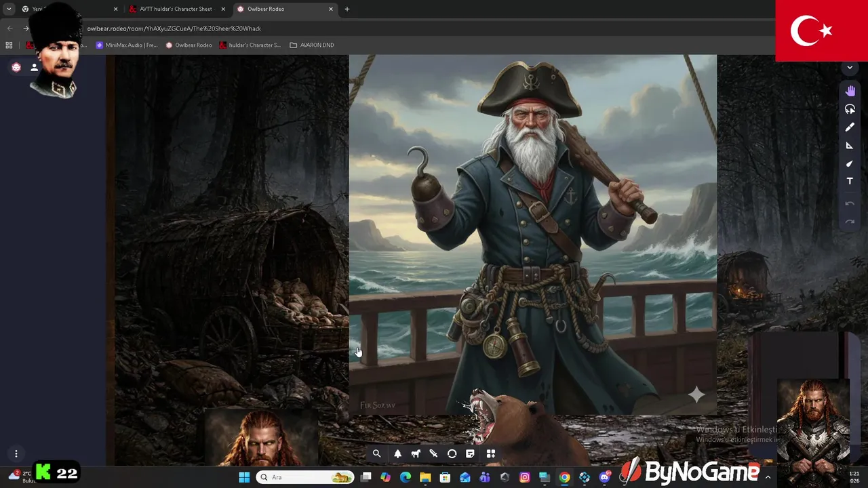Open Instagram from the taskbar
The image size is (868, 488).
coord(524,477)
